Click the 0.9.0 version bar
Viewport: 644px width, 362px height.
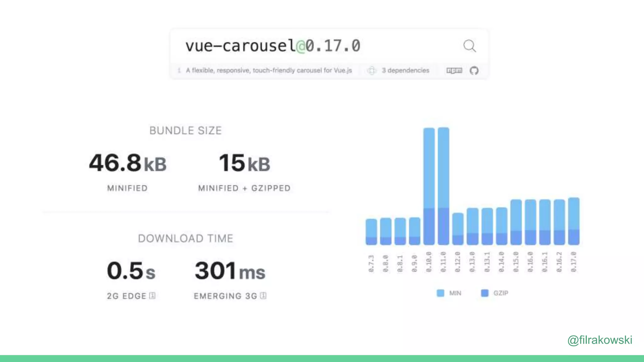[x=414, y=231]
